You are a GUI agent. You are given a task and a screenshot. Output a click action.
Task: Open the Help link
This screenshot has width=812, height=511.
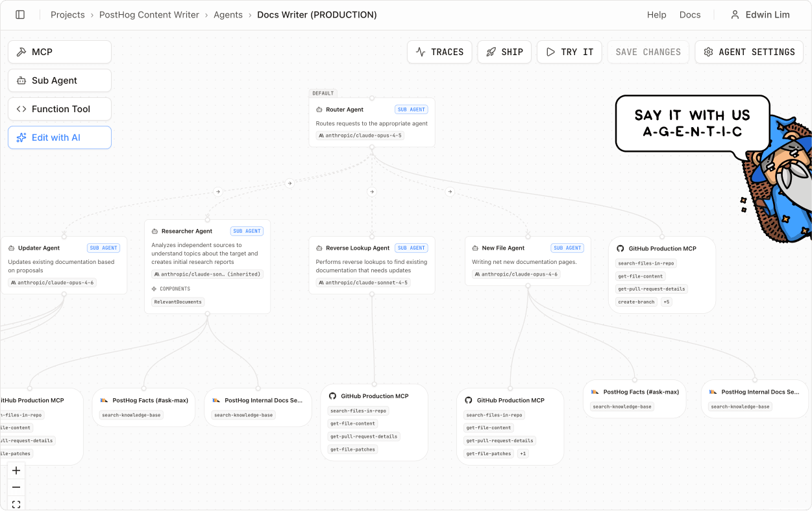[656, 14]
